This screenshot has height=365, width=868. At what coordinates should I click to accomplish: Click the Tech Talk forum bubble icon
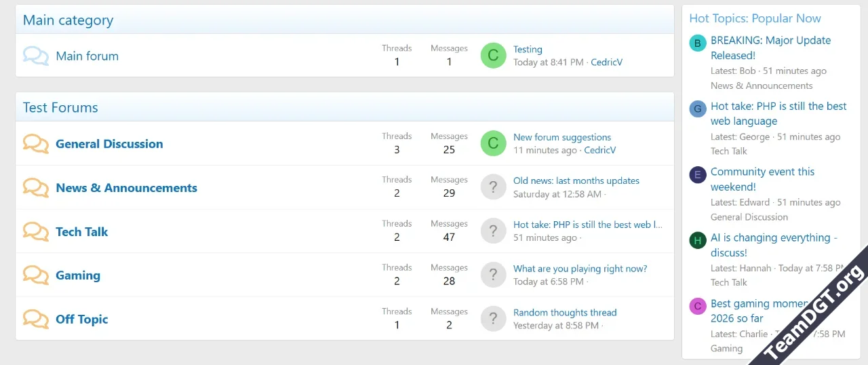[36, 231]
